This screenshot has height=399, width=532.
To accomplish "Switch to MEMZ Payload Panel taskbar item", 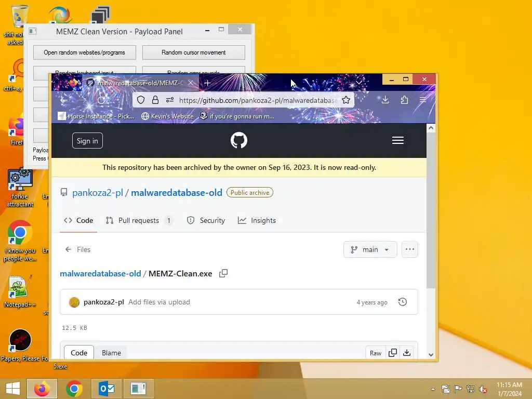I will 138,389.
